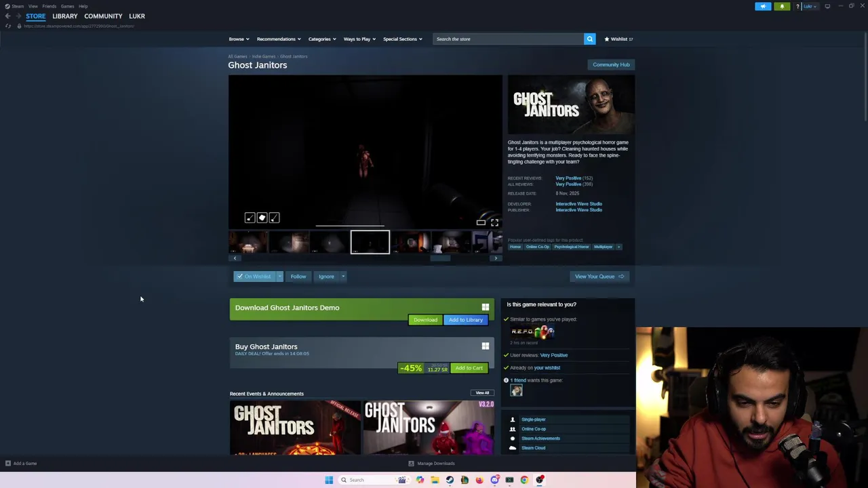Switch video to theater mode icon
Image resolution: width=868 pixels, height=488 pixels.
[481, 222]
